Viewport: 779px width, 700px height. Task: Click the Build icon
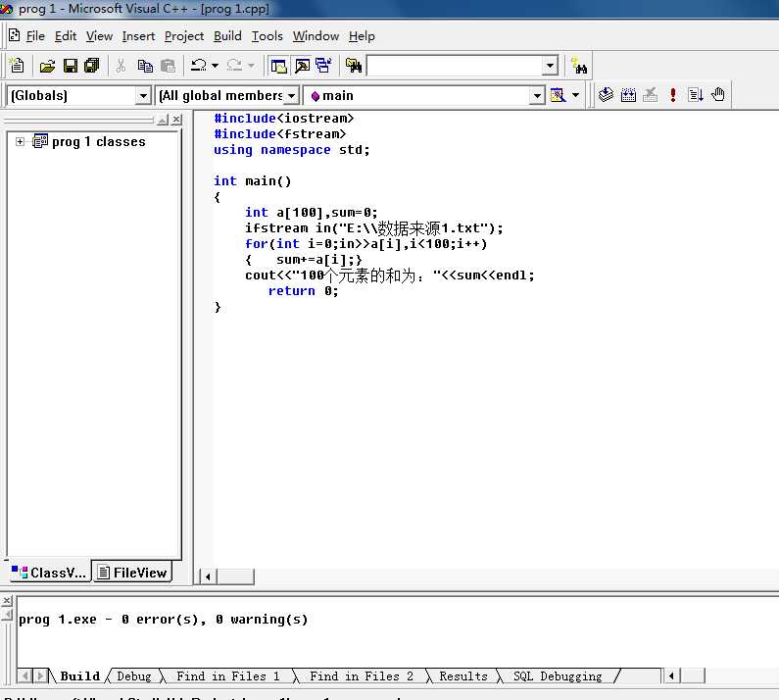(628, 94)
